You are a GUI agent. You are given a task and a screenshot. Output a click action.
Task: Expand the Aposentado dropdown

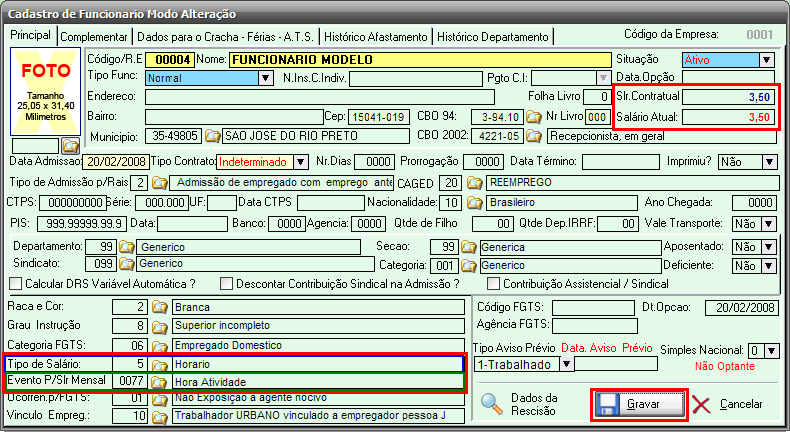tap(769, 247)
